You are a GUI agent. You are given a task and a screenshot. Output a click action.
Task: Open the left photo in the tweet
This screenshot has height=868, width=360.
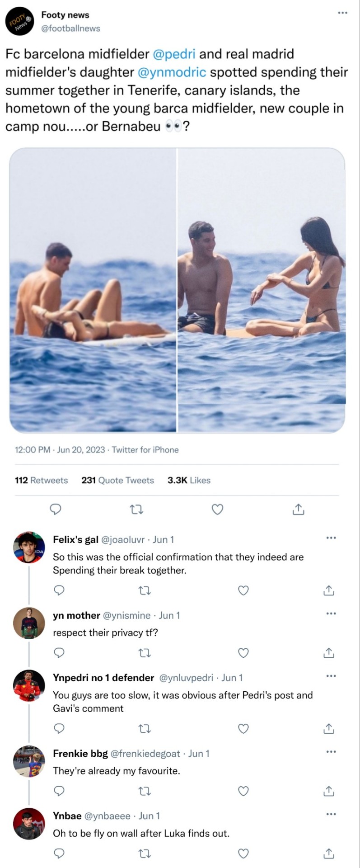(93, 290)
